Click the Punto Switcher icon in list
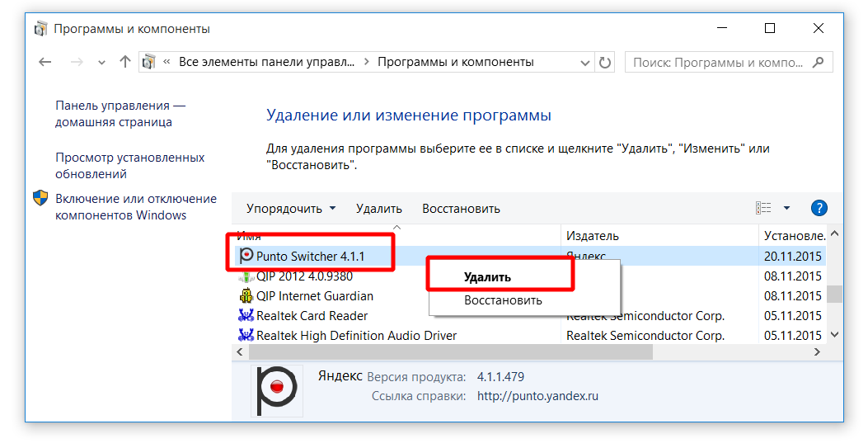This screenshot has width=868, height=448. click(x=246, y=257)
